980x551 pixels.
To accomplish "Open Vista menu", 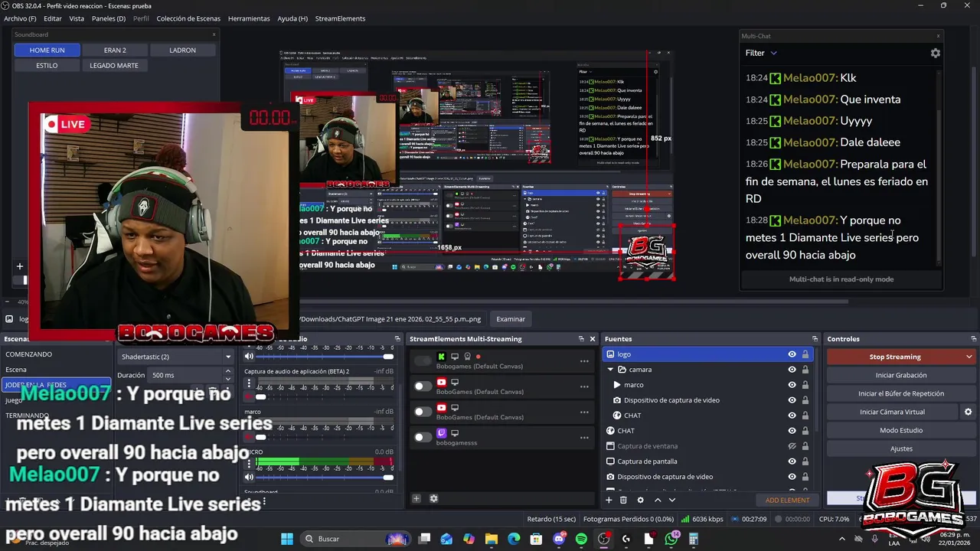I will click(x=77, y=18).
